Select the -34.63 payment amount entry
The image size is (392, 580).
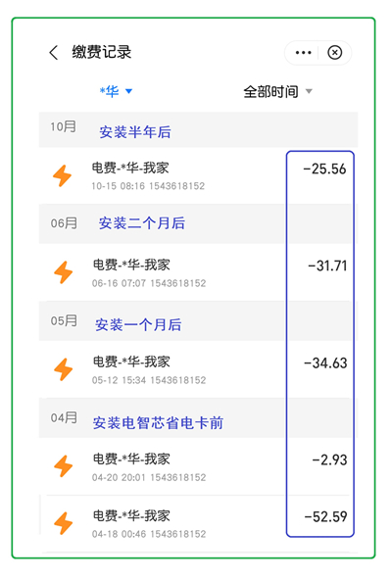pyautogui.click(x=325, y=362)
